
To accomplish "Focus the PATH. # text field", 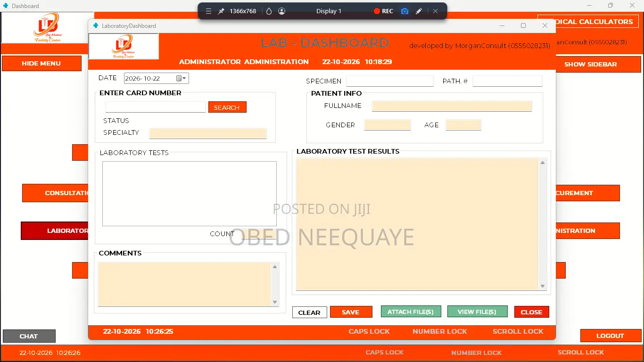I will (x=507, y=81).
